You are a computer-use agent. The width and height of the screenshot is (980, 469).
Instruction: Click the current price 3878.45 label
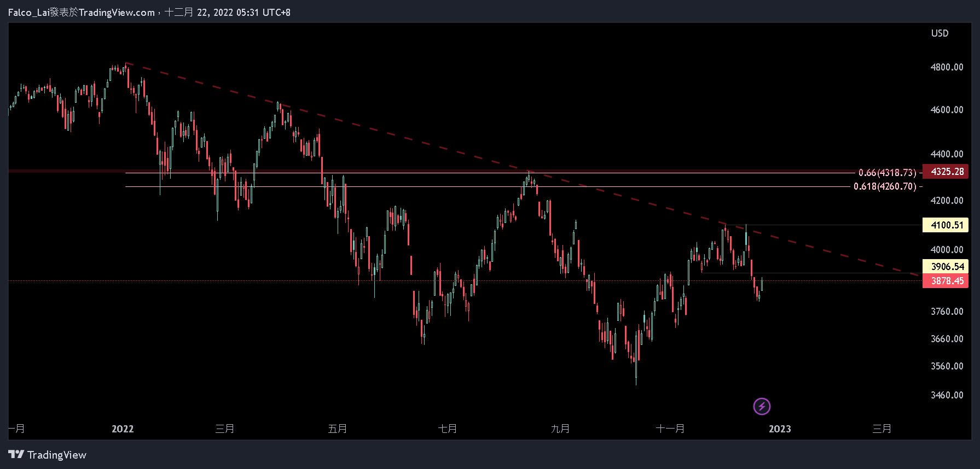[x=946, y=281]
